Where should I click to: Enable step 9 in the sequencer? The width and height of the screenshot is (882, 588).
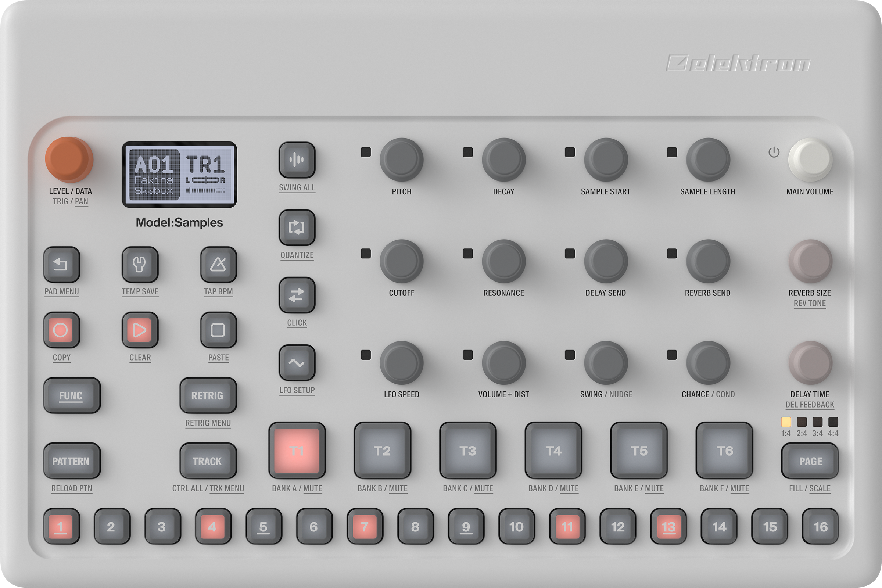pyautogui.click(x=466, y=526)
